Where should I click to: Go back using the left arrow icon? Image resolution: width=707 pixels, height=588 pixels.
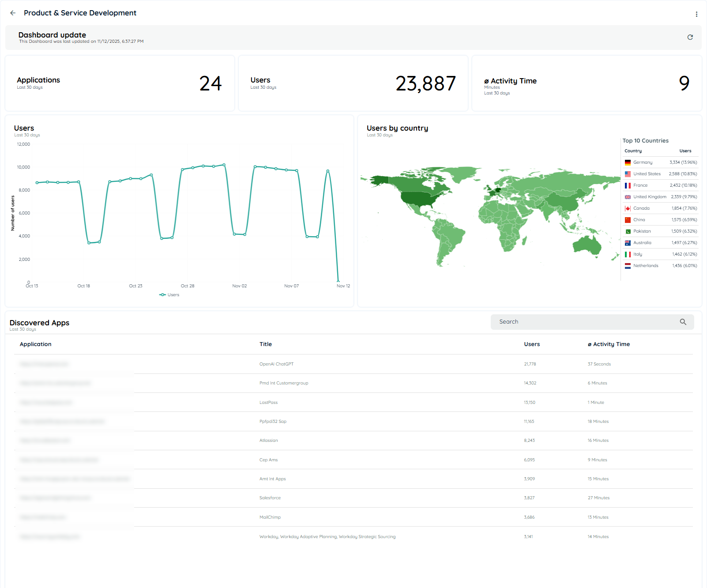coord(12,13)
